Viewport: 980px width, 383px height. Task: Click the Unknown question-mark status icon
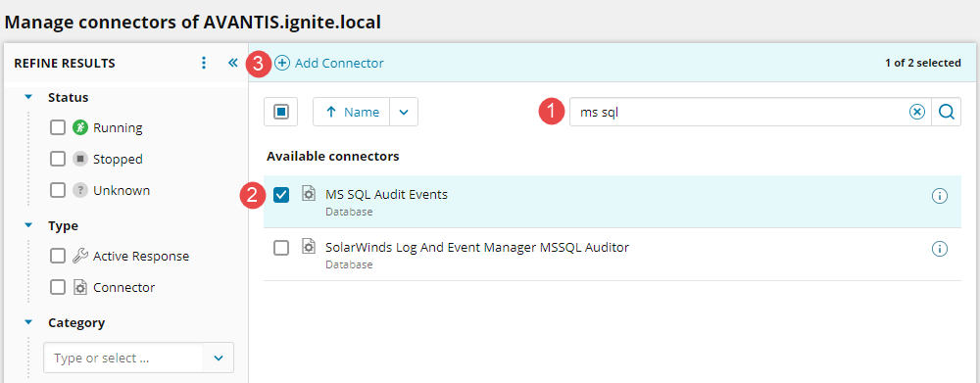point(79,190)
